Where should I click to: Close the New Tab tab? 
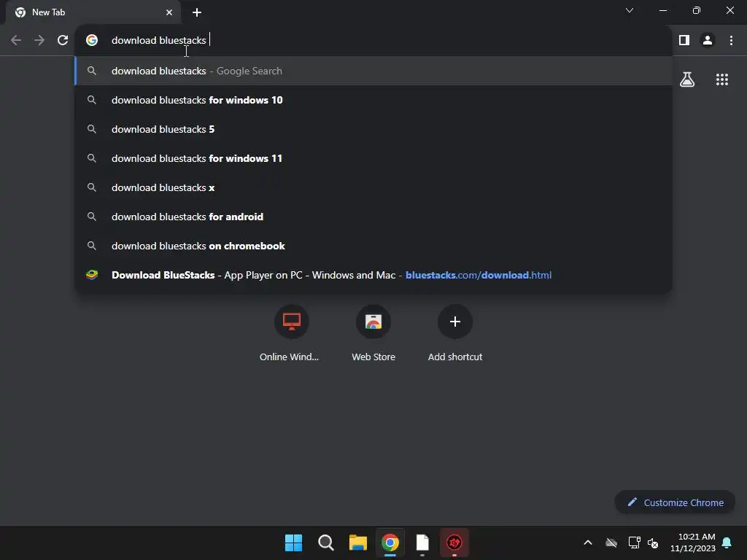(x=169, y=12)
